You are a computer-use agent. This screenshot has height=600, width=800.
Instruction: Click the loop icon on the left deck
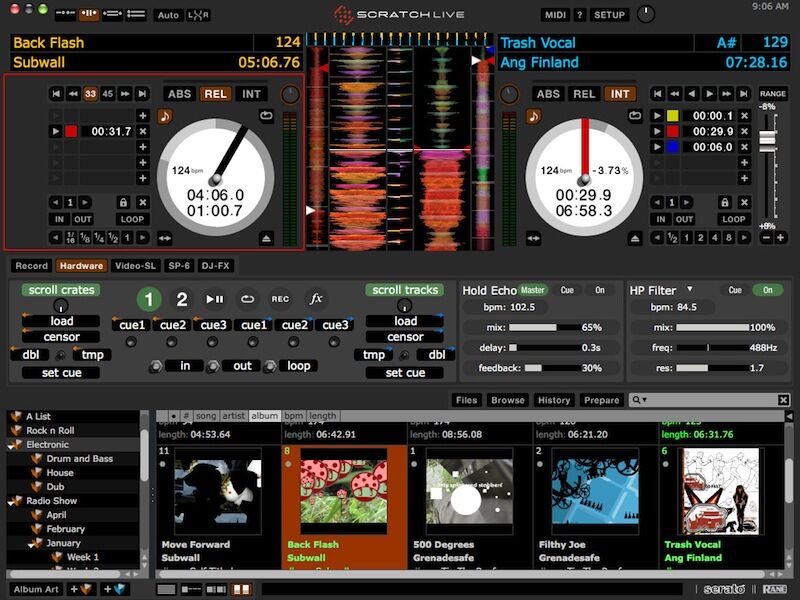point(132,218)
